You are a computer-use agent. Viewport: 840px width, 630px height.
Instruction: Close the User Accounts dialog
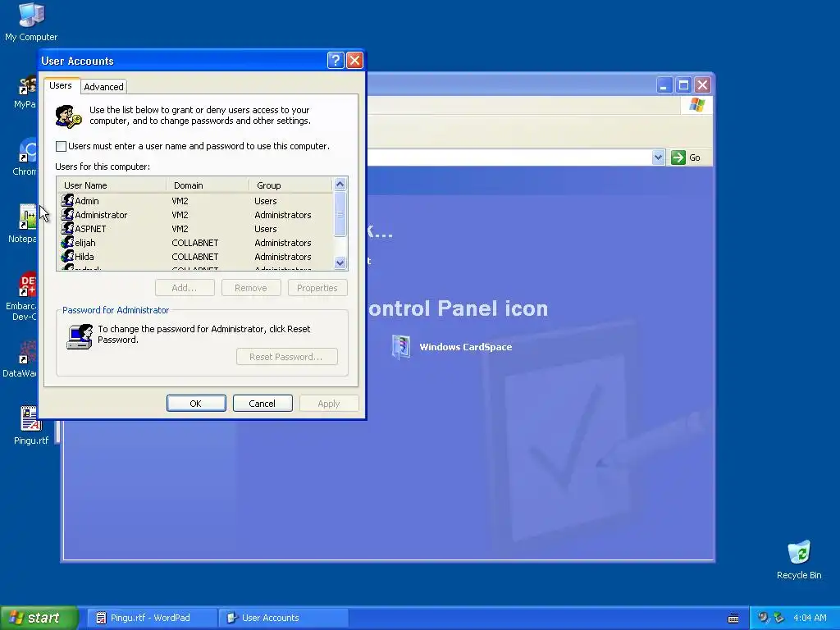click(x=354, y=60)
